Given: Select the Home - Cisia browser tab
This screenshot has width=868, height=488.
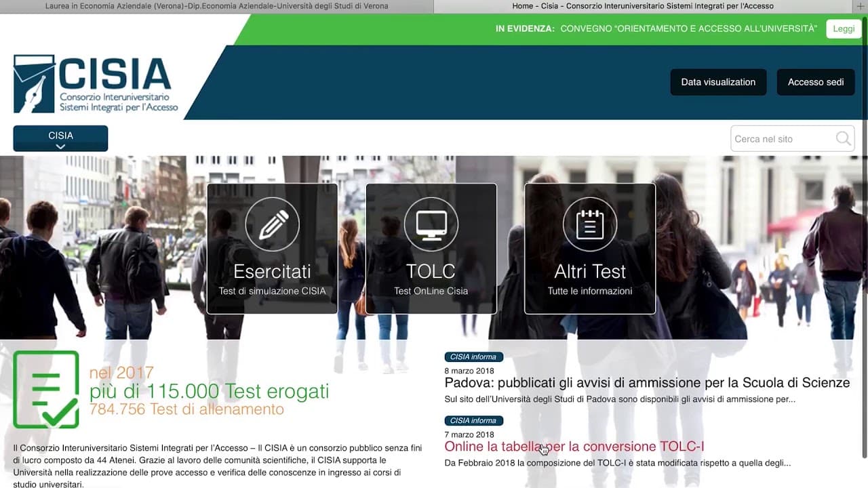Looking at the screenshot, I should tap(643, 6).
